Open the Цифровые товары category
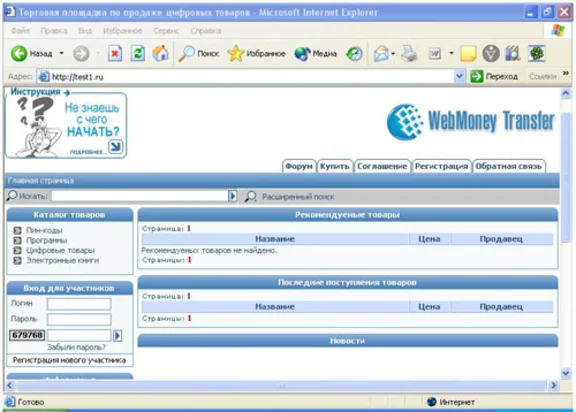The height and width of the screenshot is (412, 576). tap(60, 250)
